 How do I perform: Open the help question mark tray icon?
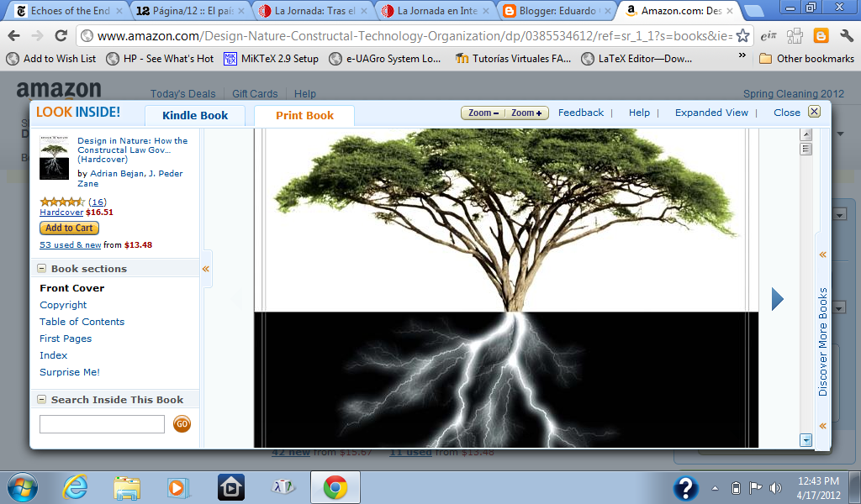point(686,487)
